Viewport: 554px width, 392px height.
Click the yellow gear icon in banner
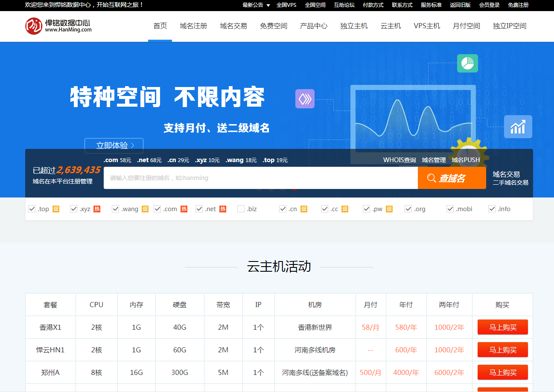point(469,149)
